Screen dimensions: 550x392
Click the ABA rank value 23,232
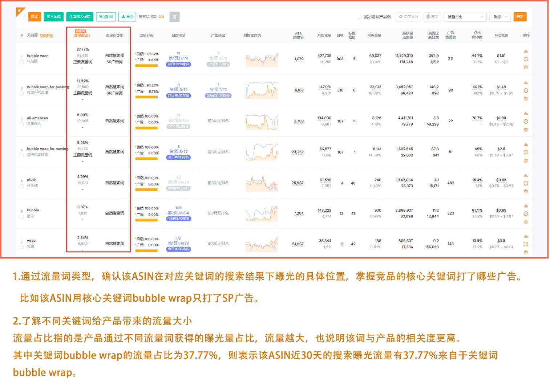point(298,152)
